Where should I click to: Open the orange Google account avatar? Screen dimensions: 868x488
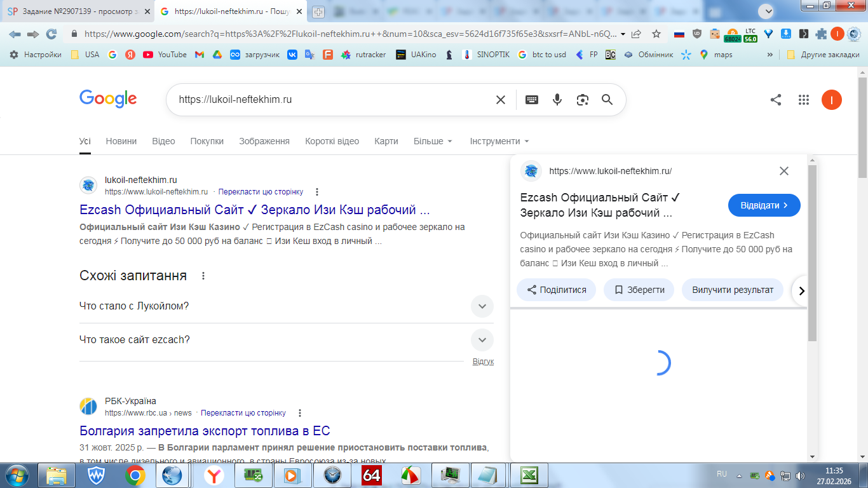click(832, 100)
